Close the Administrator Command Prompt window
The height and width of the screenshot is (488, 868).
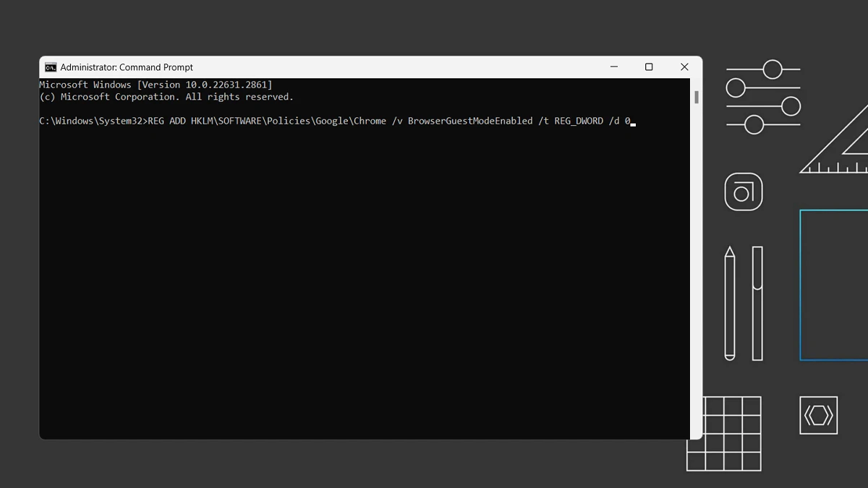[x=684, y=67]
